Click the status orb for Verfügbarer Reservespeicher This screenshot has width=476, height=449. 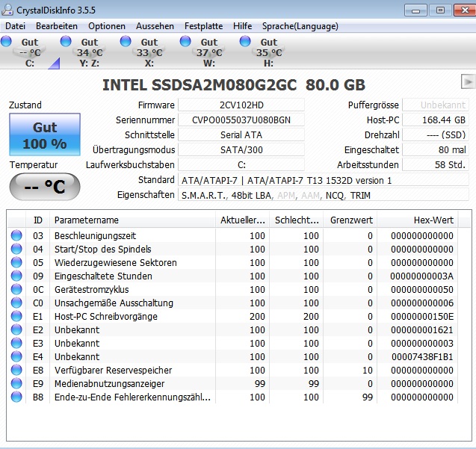(x=16, y=370)
